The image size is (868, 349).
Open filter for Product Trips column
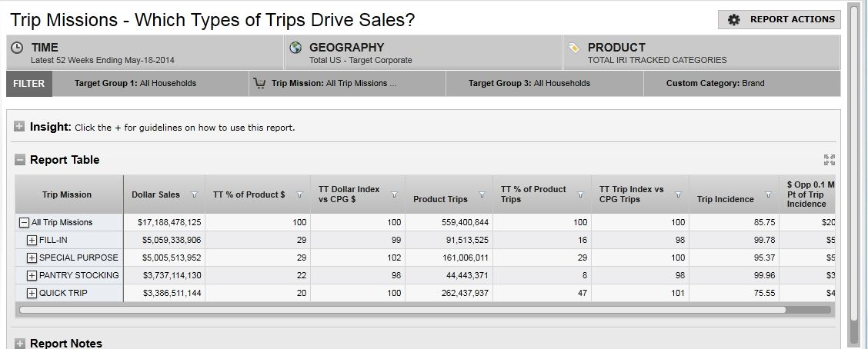point(483,195)
